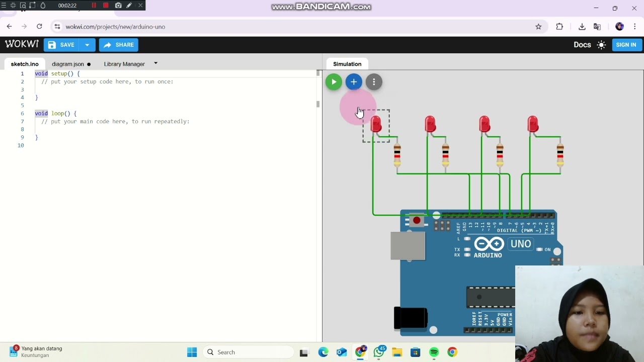Open Spotify from the taskbar
This screenshot has height=362, width=644.
(434, 352)
